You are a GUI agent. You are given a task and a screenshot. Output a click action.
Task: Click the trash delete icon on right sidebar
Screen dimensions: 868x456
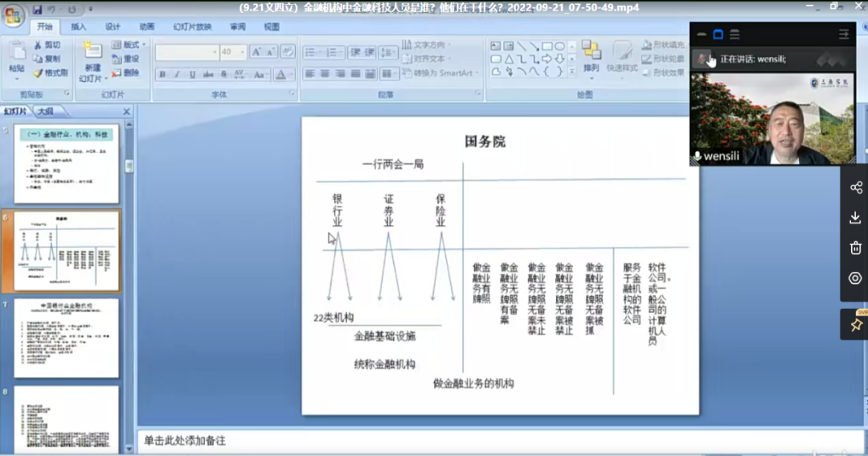click(x=855, y=248)
